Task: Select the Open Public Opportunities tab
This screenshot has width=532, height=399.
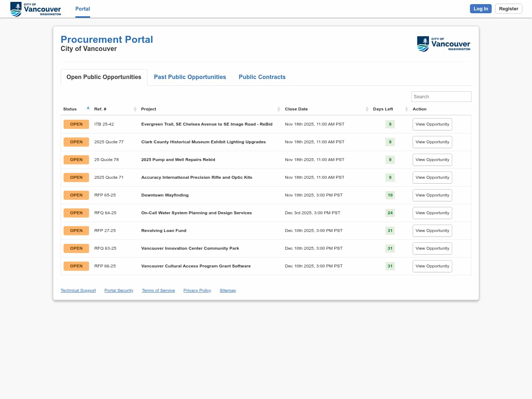Action: tap(104, 77)
